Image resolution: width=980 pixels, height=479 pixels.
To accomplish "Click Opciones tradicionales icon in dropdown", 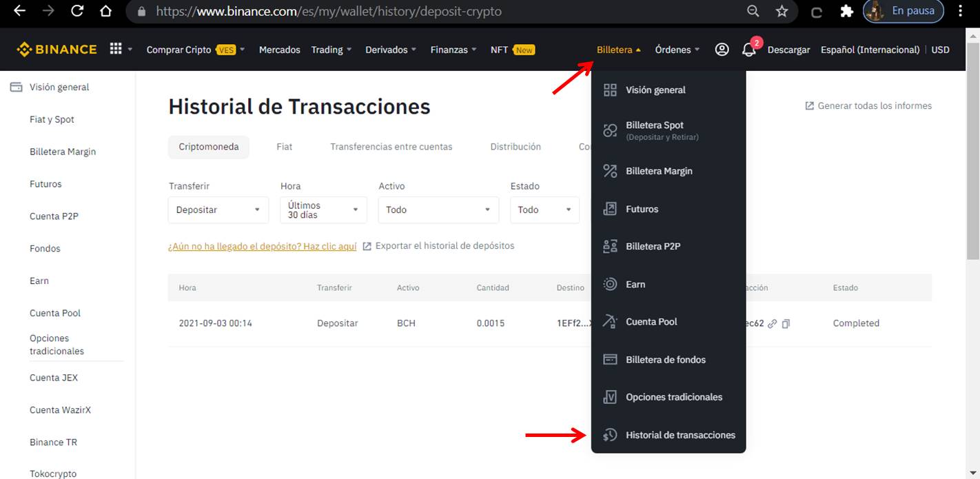I will [x=610, y=397].
